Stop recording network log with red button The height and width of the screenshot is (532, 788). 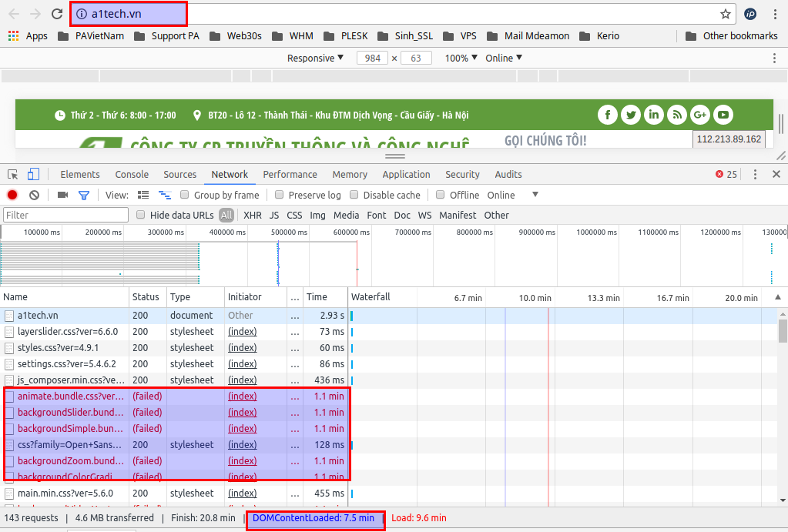[12, 195]
